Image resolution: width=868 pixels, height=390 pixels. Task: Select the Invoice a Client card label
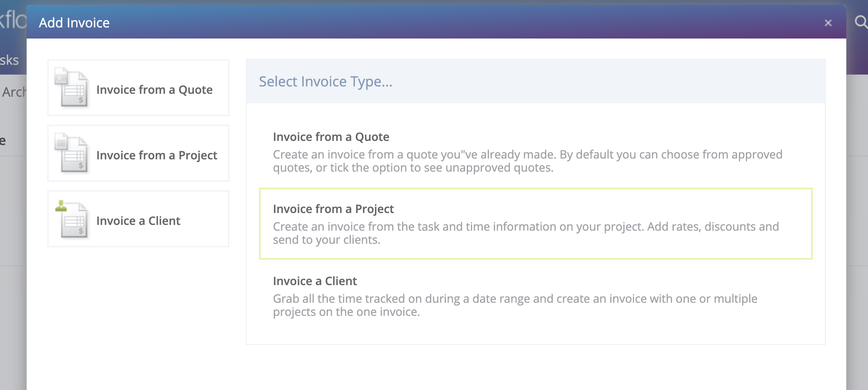click(x=138, y=221)
